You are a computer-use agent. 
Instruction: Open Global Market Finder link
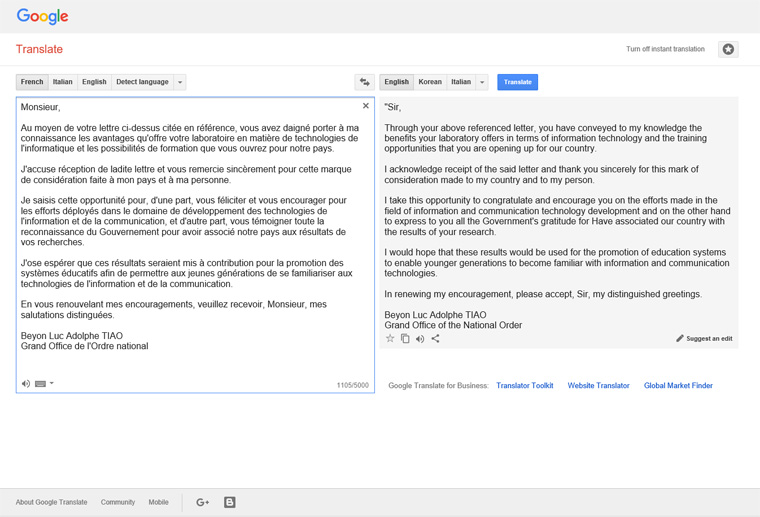678,386
